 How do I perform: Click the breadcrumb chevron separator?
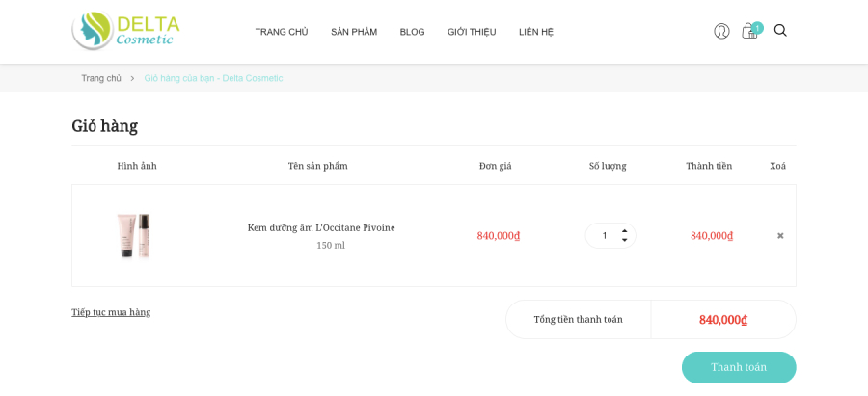(x=132, y=79)
